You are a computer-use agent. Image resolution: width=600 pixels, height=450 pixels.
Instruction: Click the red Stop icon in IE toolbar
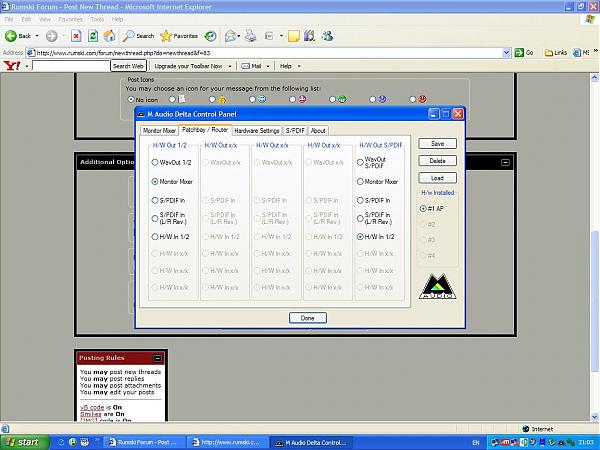tap(76, 36)
